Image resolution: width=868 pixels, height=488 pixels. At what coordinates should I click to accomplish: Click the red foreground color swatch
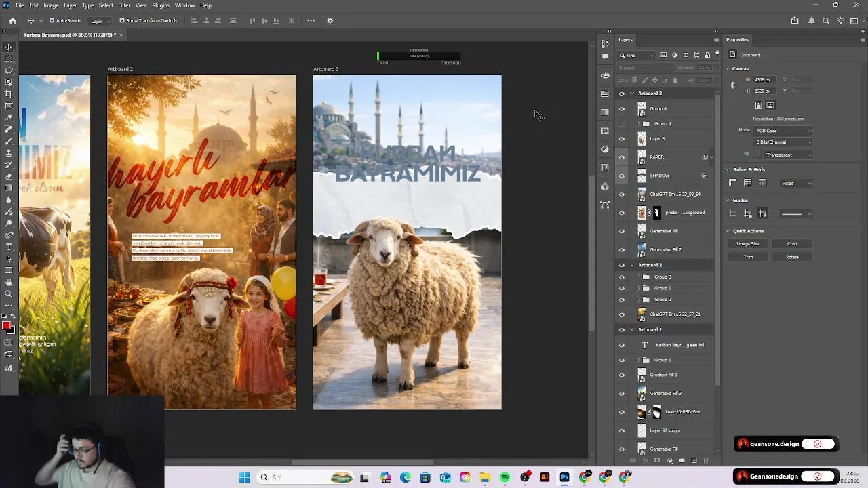click(x=6, y=326)
